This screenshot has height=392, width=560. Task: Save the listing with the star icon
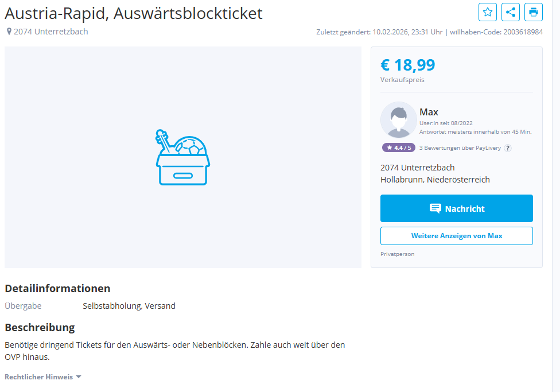tap(488, 12)
